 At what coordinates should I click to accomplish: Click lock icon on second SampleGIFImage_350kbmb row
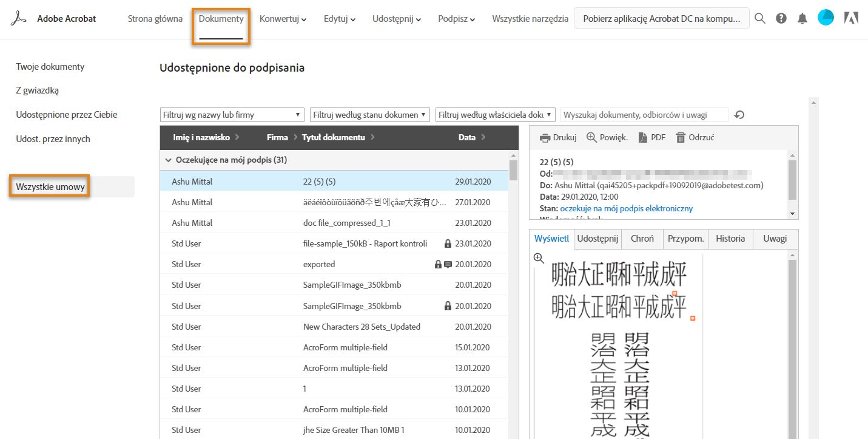point(448,306)
